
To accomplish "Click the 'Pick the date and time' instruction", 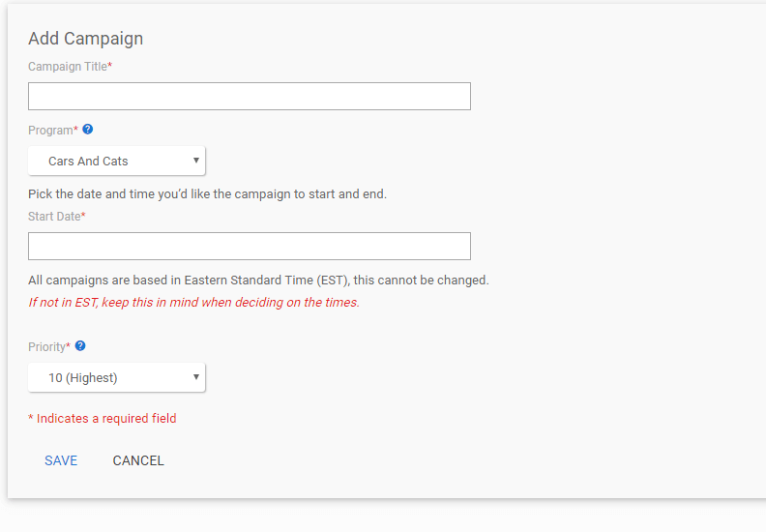I will click(208, 194).
